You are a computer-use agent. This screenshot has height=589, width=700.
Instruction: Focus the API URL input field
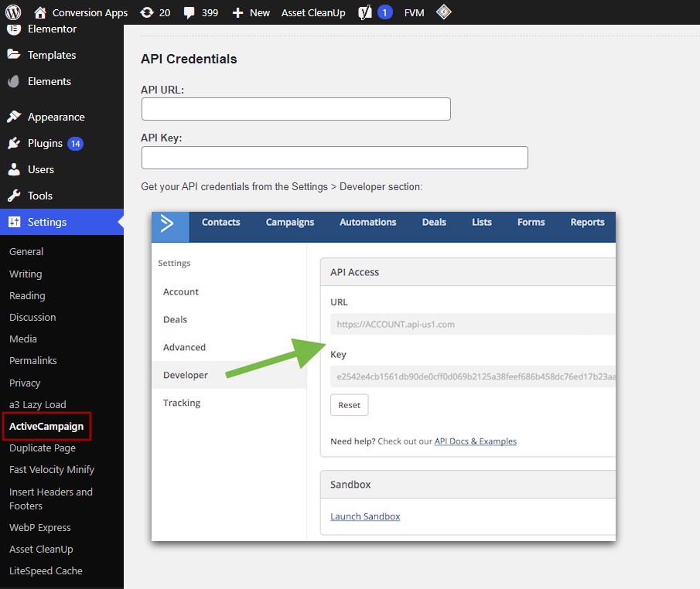(296, 109)
